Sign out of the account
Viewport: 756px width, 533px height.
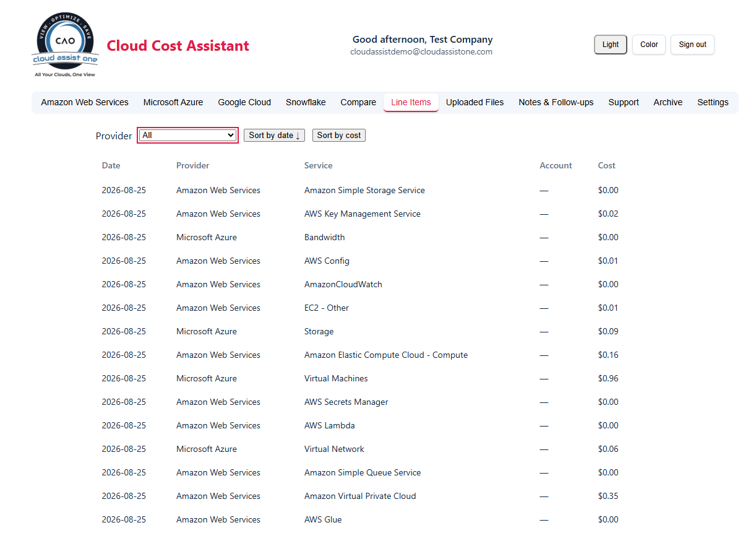pos(692,45)
